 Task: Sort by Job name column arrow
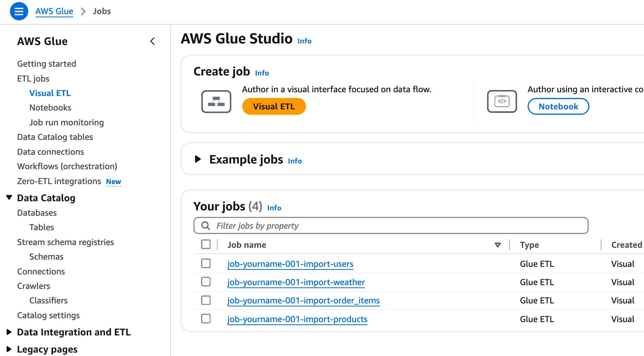497,245
